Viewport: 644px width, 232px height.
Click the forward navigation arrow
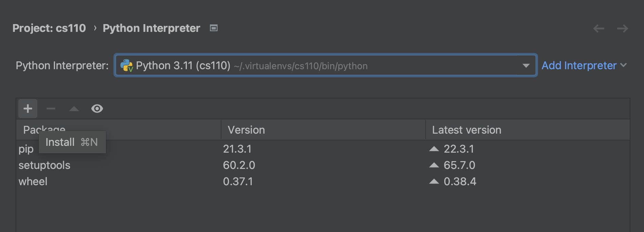(x=623, y=28)
